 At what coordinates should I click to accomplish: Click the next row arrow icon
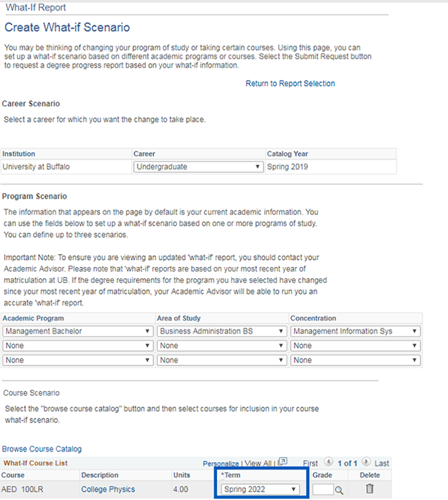tap(366, 462)
